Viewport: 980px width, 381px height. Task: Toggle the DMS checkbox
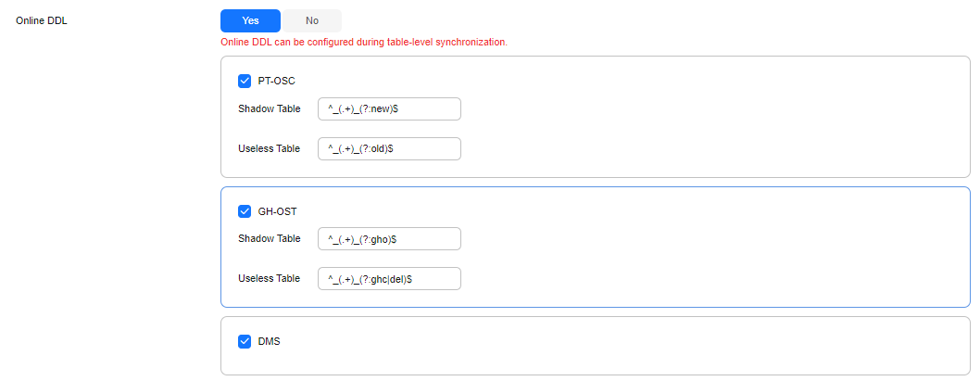click(x=245, y=341)
